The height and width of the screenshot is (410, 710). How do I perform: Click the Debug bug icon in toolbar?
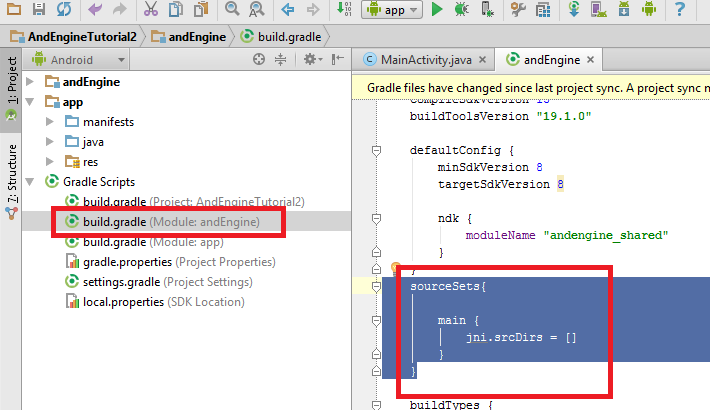tap(462, 10)
